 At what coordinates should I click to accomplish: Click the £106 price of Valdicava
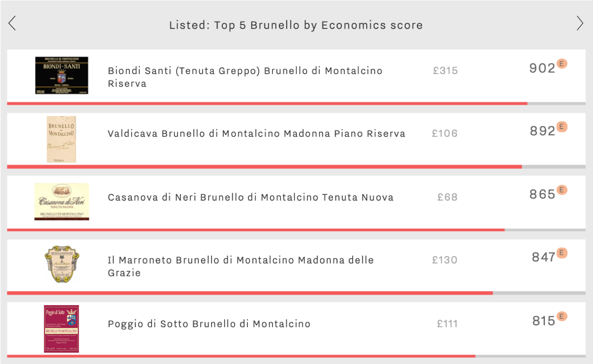click(445, 133)
